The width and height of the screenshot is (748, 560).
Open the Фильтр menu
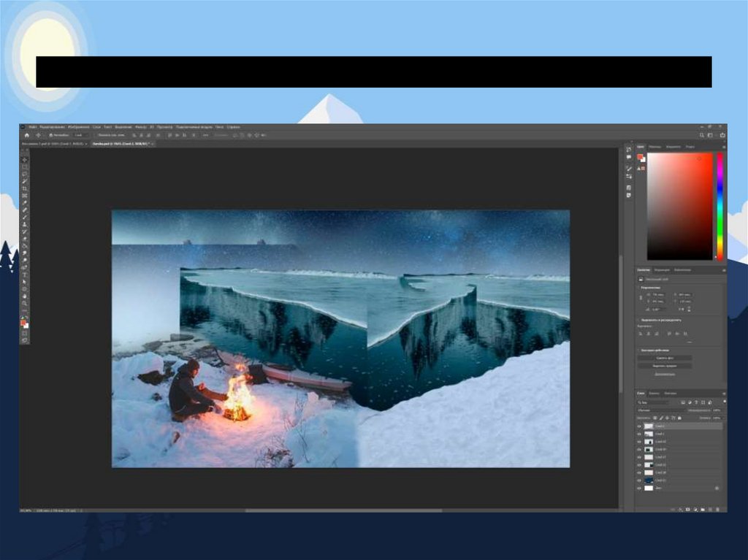click(x=141, y=127)
